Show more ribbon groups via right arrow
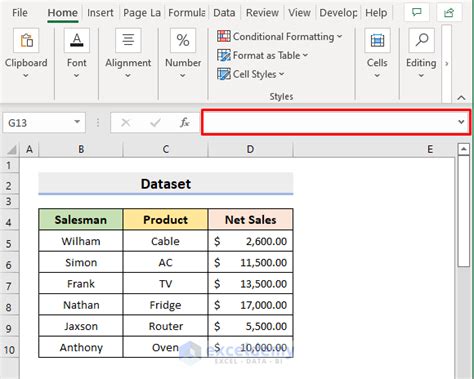Screen dimensions: 474x379 447,63
